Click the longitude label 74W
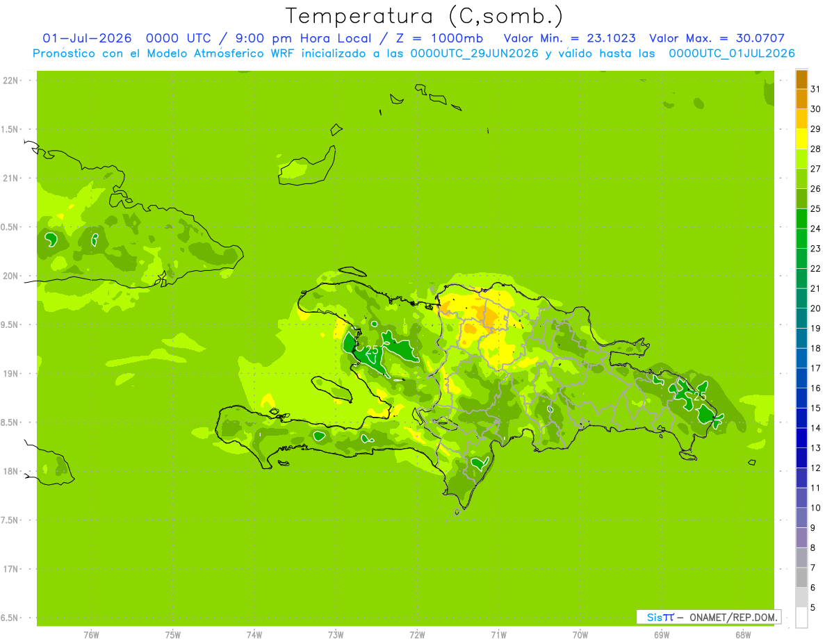 click(x=254, y=635)
